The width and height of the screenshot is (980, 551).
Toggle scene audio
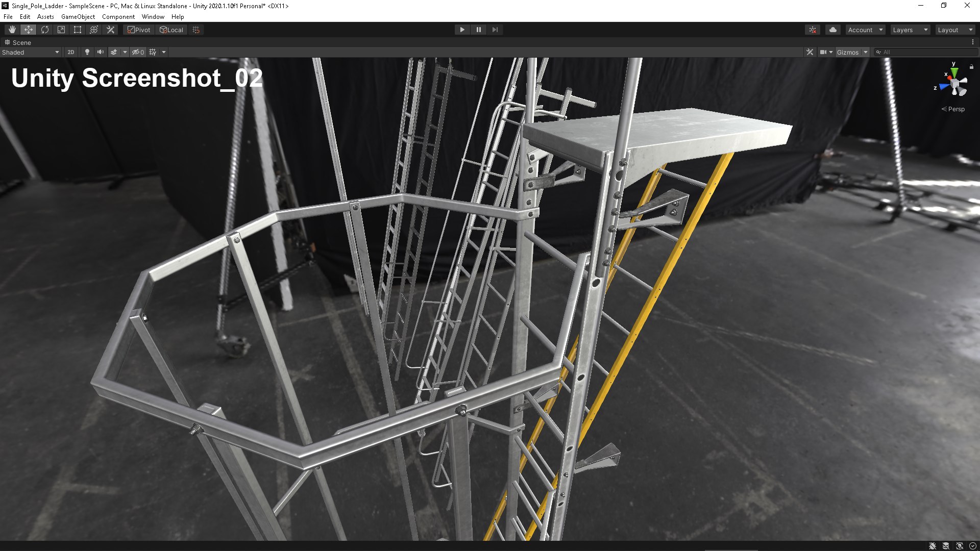click(x=101, y=52)
